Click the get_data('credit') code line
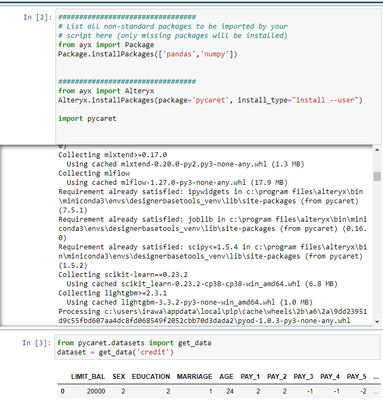Viewport: 383px width, 400px height. [115, 352]
